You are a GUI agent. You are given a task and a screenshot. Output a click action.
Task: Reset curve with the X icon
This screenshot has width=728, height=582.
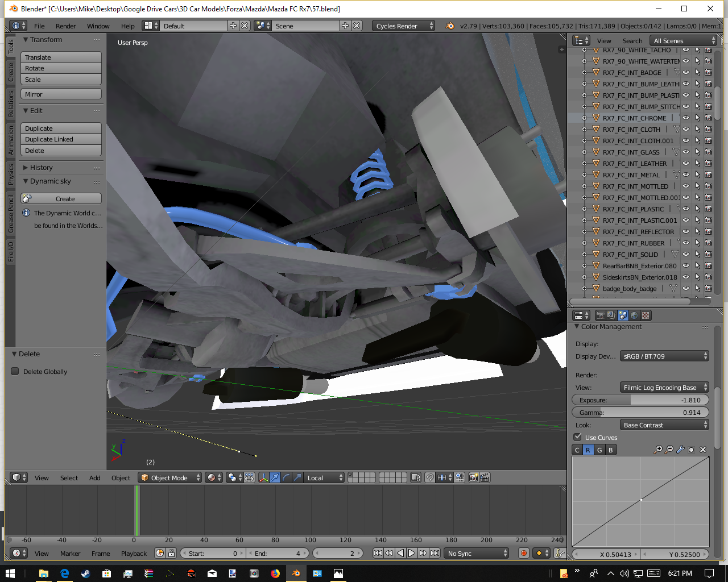(x=703, y=450)
